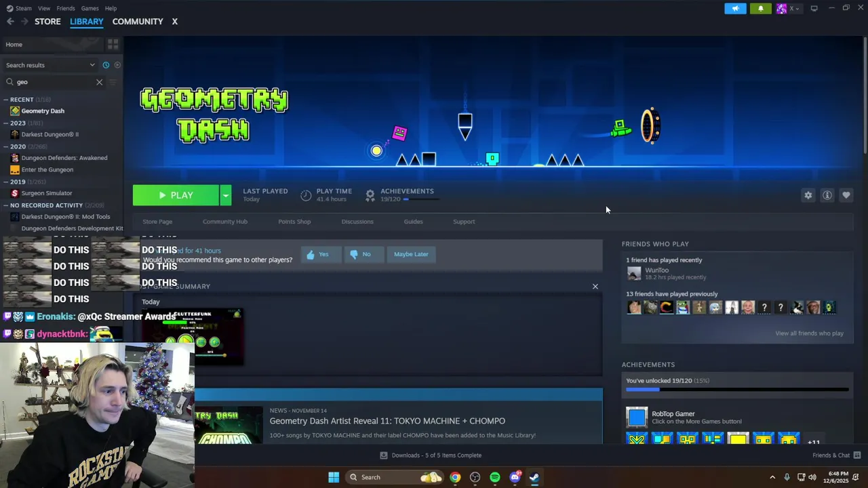This screenshot has width=868, height=488.
Task: Open the Discussions link
Action: (x=357, y=222)
